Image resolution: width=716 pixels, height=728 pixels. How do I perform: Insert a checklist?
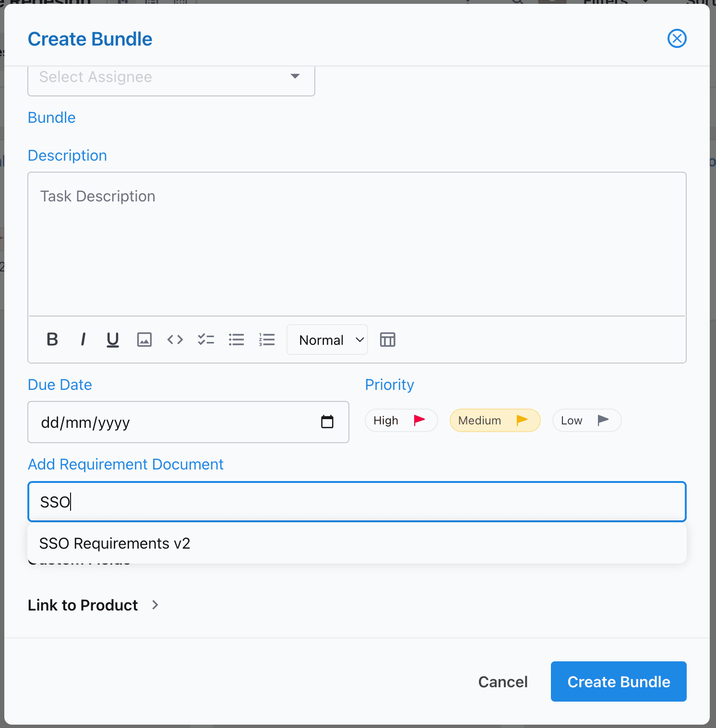[x=206, y=340]
